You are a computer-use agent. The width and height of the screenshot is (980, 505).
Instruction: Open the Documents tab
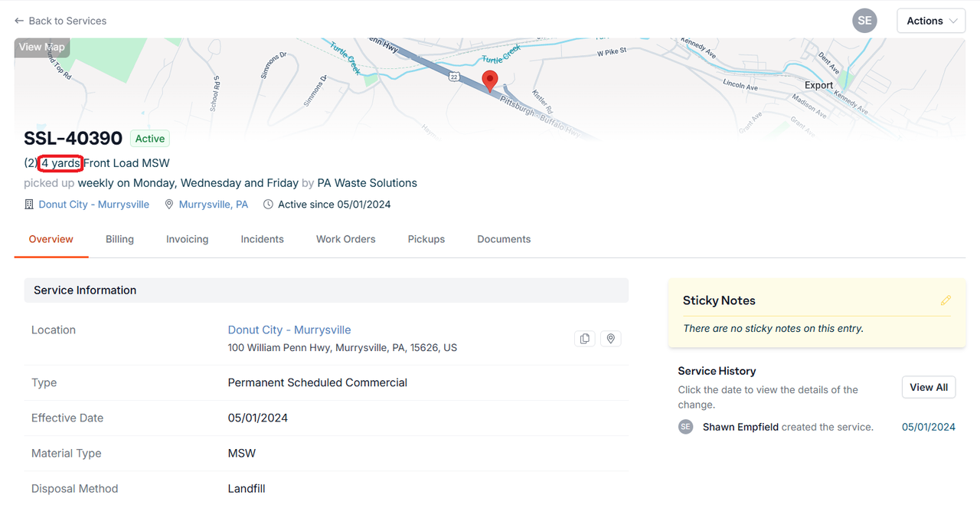(x=504, y=239)
